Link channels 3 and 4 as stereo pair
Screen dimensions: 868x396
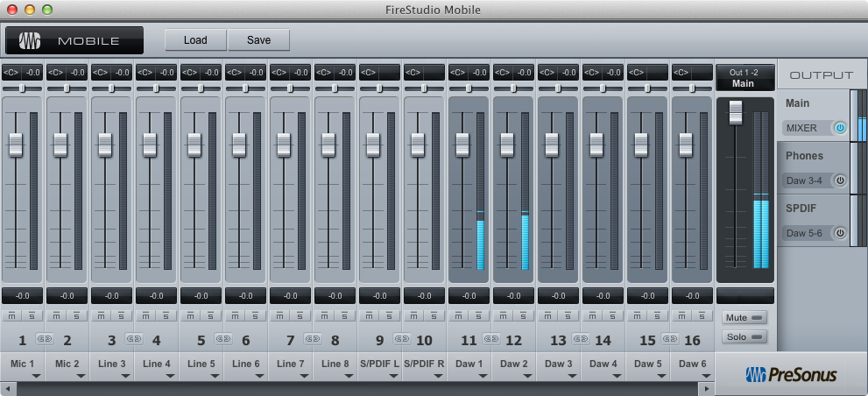134,338
